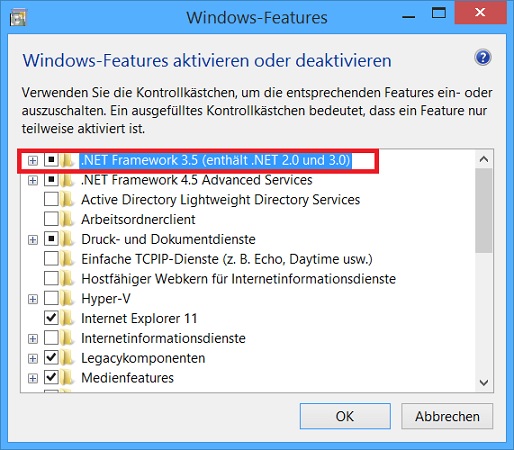Expand the Internetinformationsdienste node
The image size is (514, 450).
[33, 339]
